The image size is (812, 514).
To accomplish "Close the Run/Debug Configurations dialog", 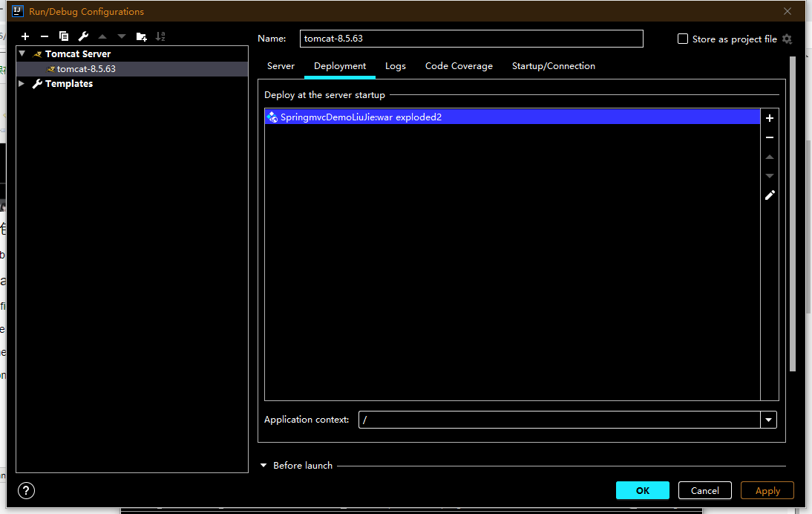I will point(788,11).
